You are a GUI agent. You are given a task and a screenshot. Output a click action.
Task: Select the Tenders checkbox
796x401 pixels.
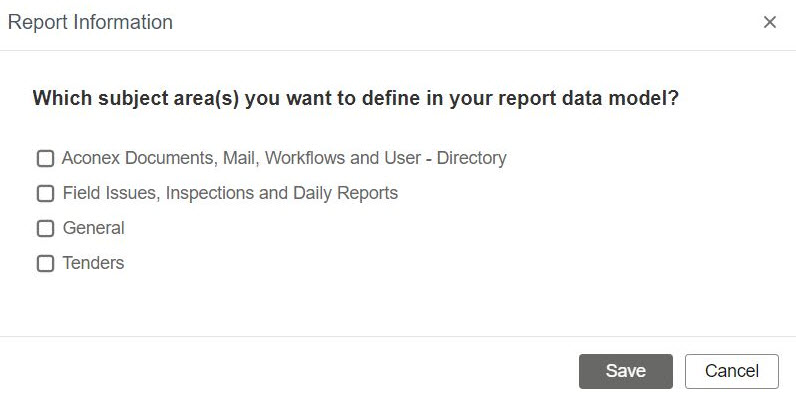pos(45,264)
